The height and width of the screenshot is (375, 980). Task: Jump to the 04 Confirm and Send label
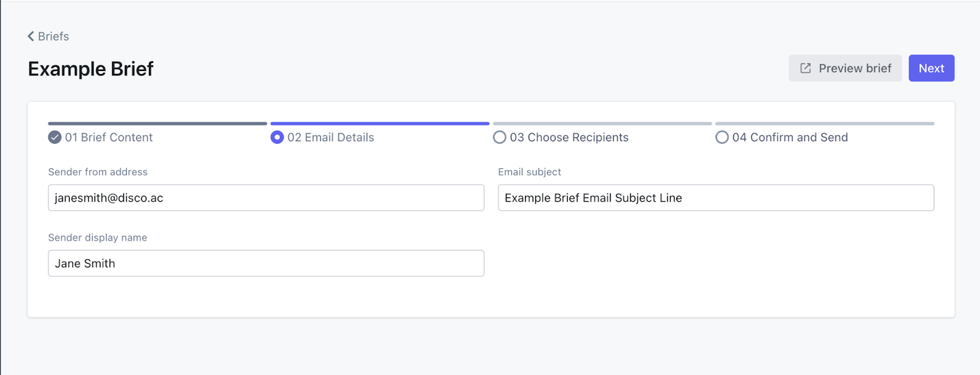coord(790,137)
